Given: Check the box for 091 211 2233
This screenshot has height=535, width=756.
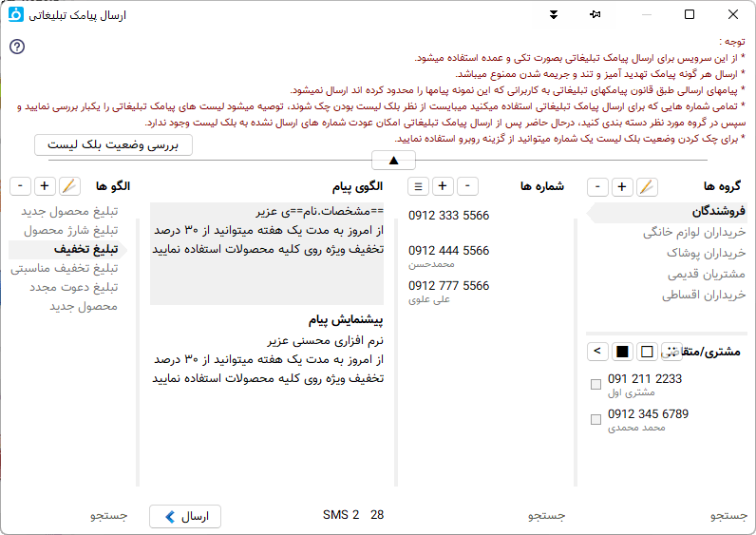Looking at the screenshot, I should [x=595, y=385].
